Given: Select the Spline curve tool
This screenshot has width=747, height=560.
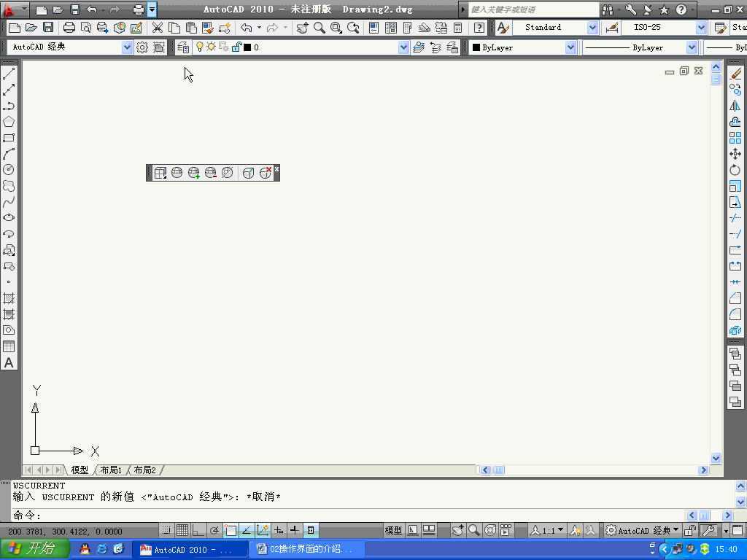Looking at the screenshot, I should [9, 202].
